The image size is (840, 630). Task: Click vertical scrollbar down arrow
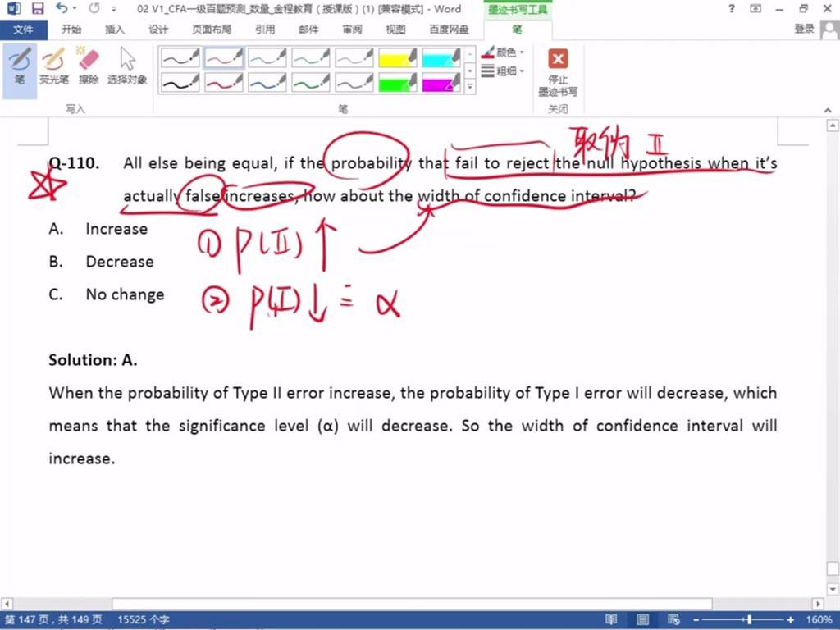pyautogui.click(x=832, y=589)
